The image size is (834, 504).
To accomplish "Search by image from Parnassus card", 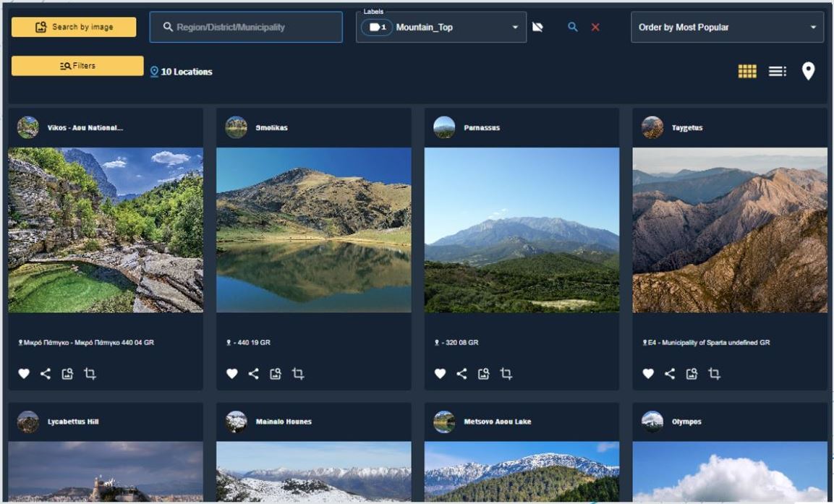I will pyautogui.click(x=483, y=374).
